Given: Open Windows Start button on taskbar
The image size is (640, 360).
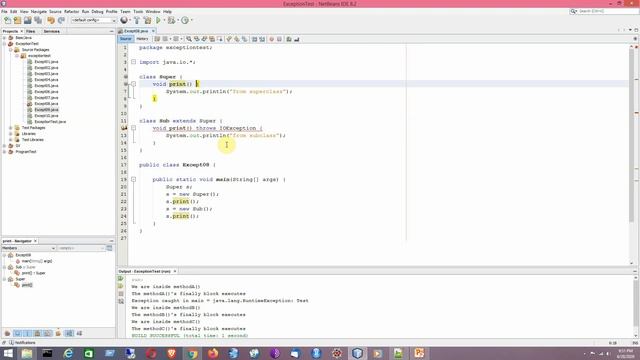Looking at the screenshot, I should (8, 353).
